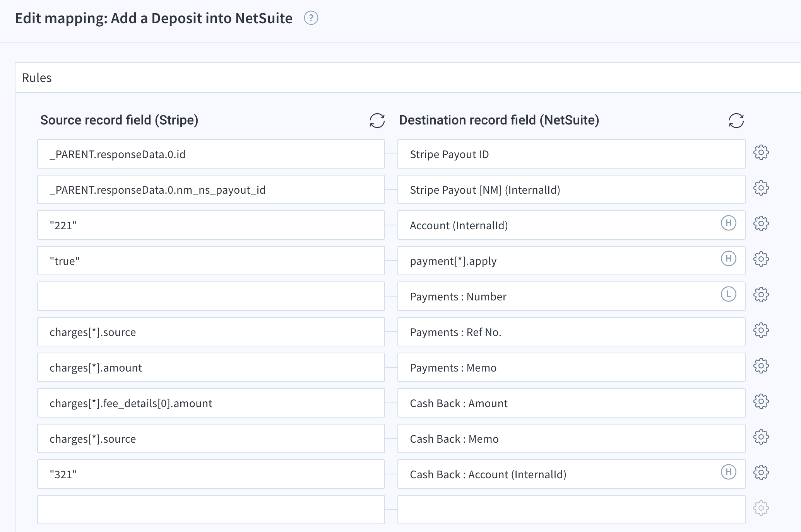Open settings gear for Payments : Memo row
Screen dimensions: 801x532
tap(761, 366)
